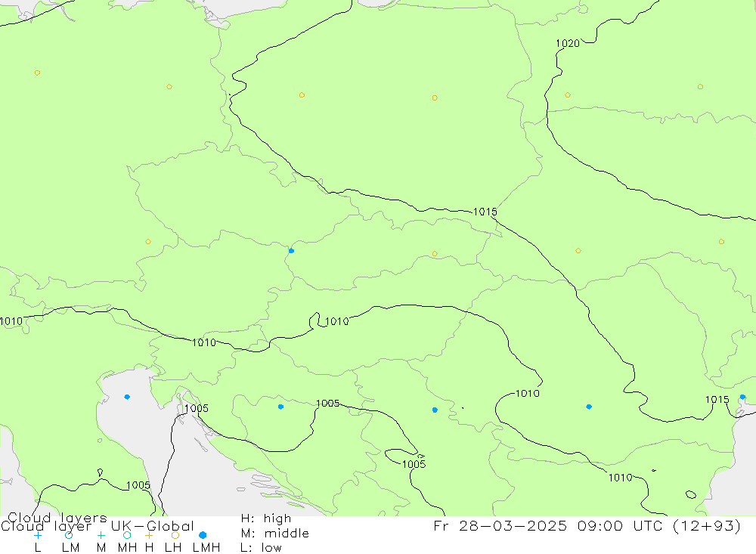Click the green plus M legend symbol
Image resolution: width=756 pixels, height=554 pixels.
coord(101,535)
